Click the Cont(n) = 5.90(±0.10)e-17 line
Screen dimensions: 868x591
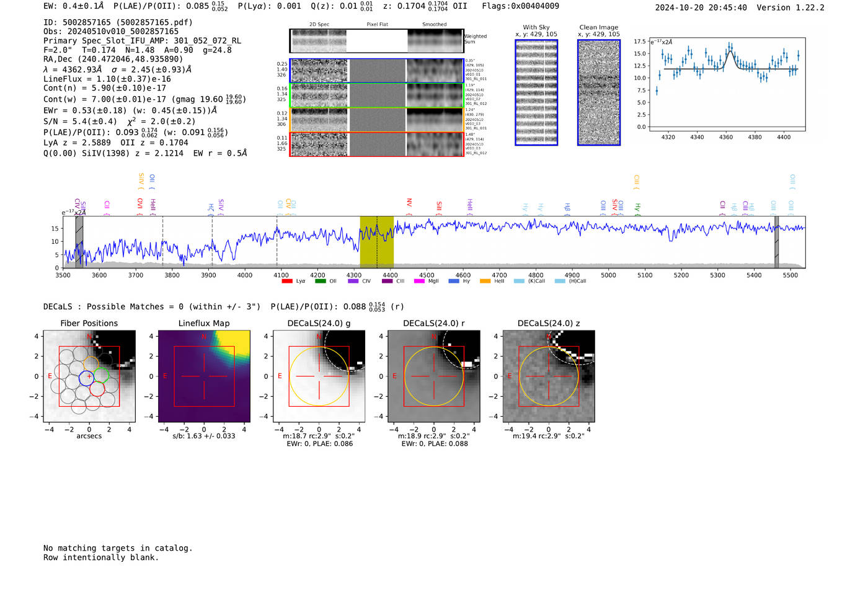[105, 88]
